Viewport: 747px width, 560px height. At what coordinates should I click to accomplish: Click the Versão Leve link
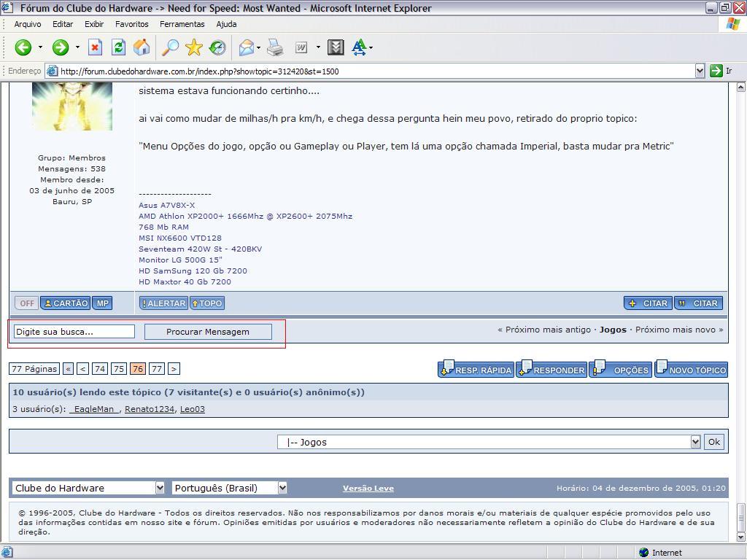(368, 488)
